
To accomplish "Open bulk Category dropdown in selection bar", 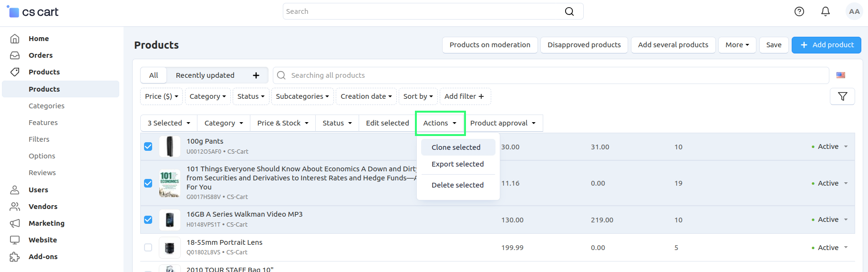I will point(224,123).
